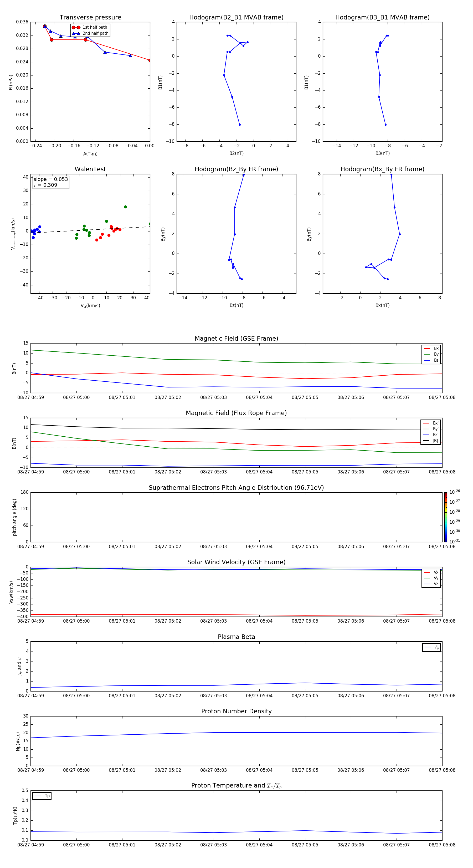
Task: Click the "Transverse pressure" plot title
Action: click(x=90, y=18)
